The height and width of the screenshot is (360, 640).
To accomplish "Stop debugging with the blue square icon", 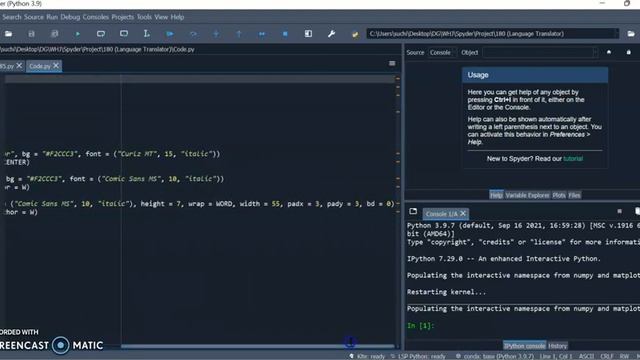I will pyautogui.click(x=285, y=34).
